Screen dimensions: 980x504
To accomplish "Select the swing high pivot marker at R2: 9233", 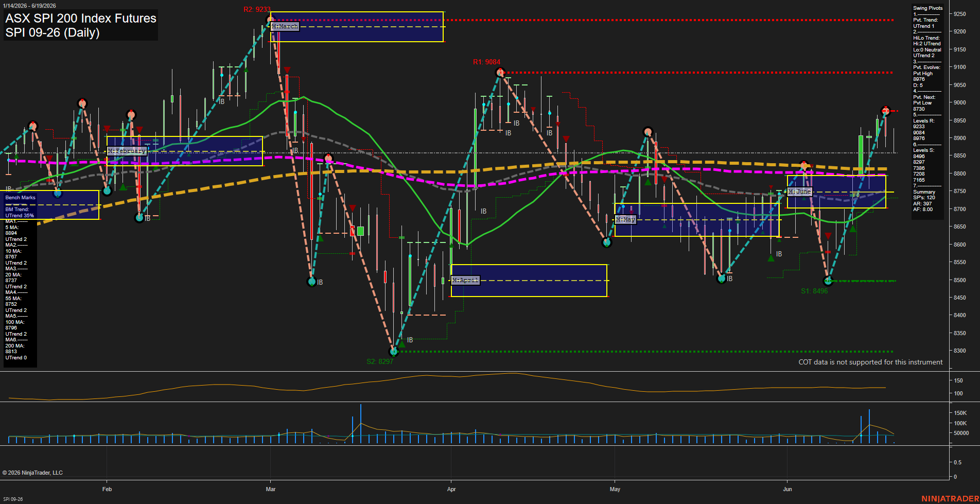I will (x=270, y=20).
